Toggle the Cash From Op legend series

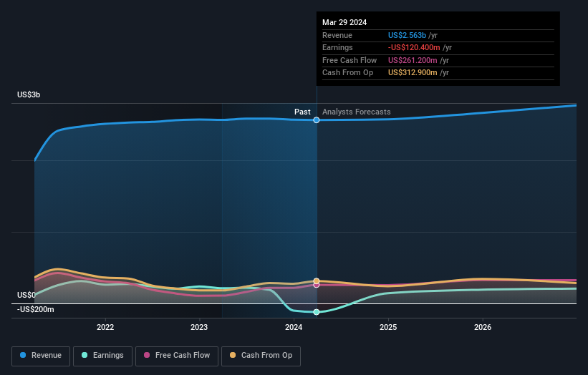(x=261, y=356)
